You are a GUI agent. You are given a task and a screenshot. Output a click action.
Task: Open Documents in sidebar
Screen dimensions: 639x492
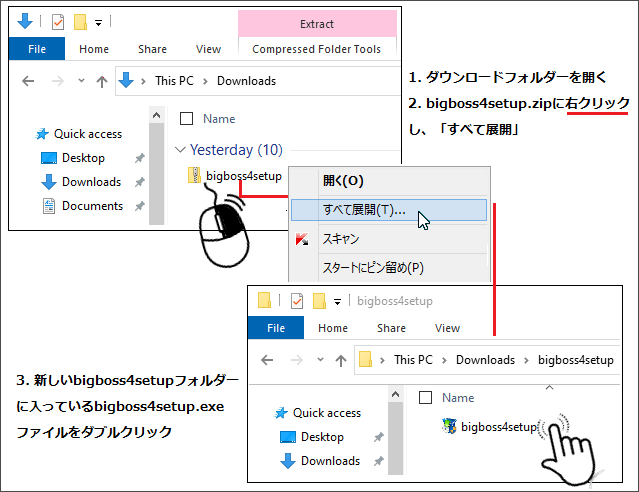tap(92, 206)
